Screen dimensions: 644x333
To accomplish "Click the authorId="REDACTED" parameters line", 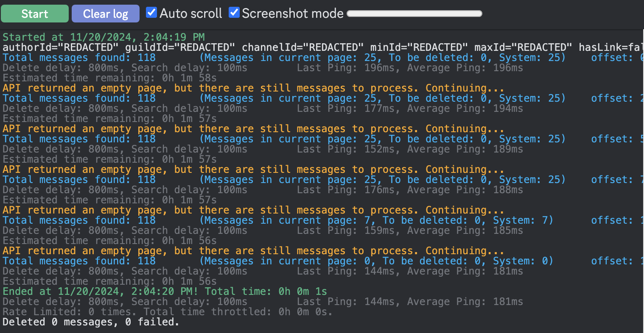I will [x=323, y=47].
